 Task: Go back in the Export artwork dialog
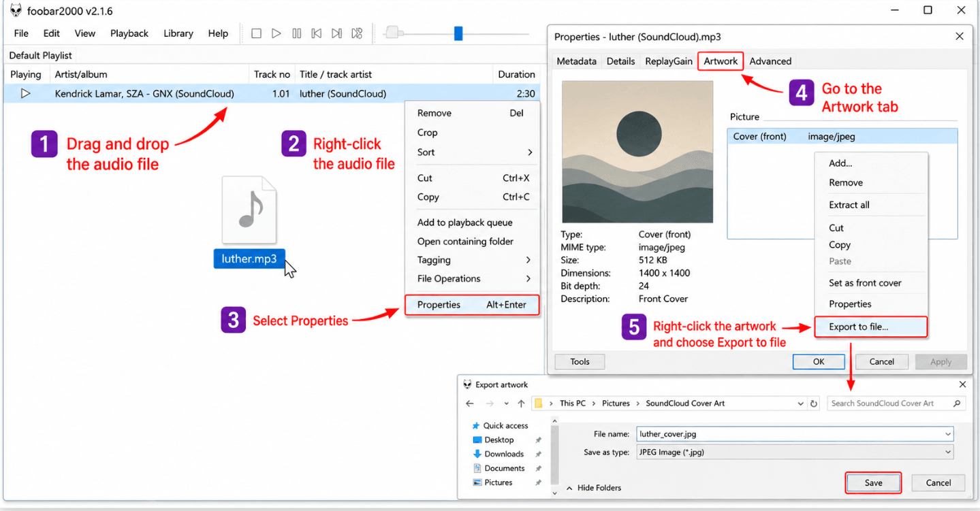[x=469, y=403]
